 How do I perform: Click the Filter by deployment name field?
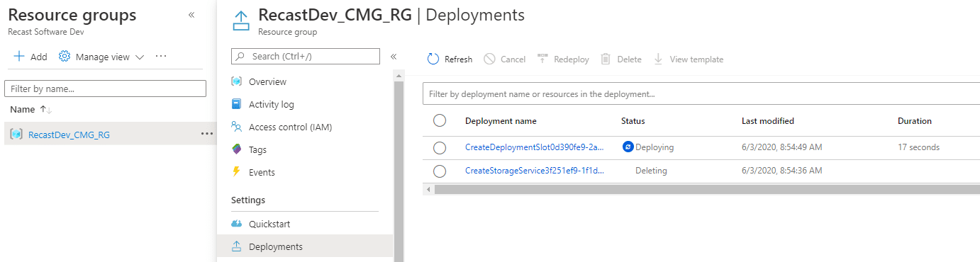coord(701,93)
